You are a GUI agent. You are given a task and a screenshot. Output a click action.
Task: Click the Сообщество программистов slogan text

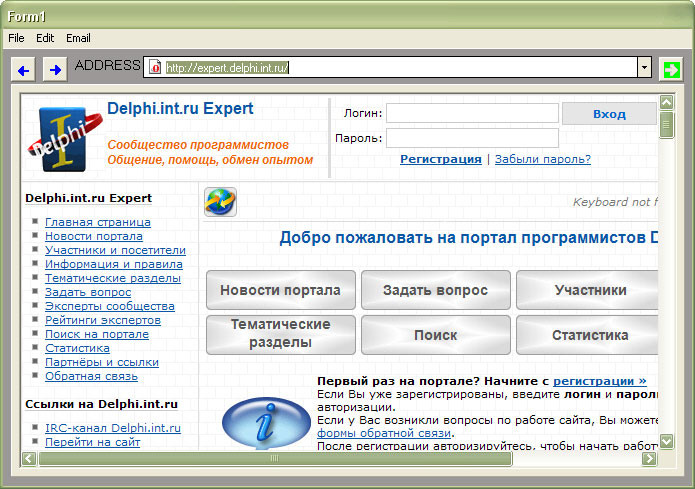(198, 145)
